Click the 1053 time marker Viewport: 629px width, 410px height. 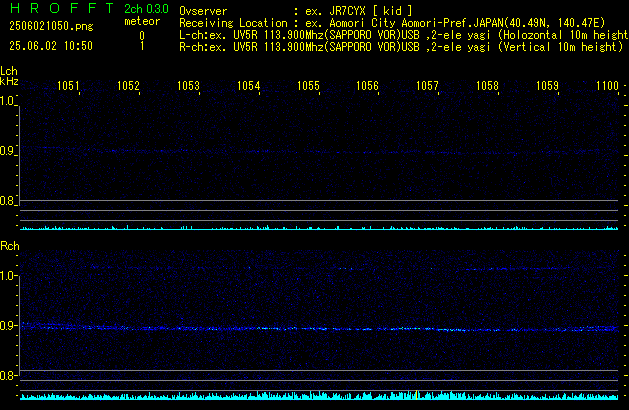tap(188, 86)
